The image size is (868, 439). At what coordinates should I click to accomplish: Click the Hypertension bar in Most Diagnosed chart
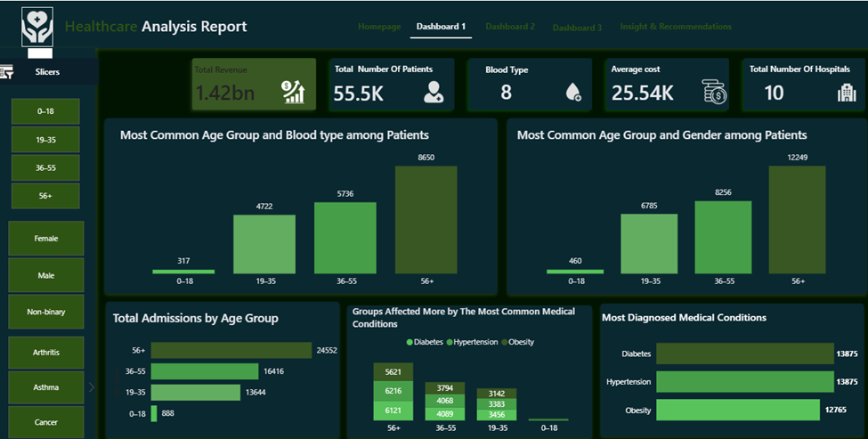point(745,382)
